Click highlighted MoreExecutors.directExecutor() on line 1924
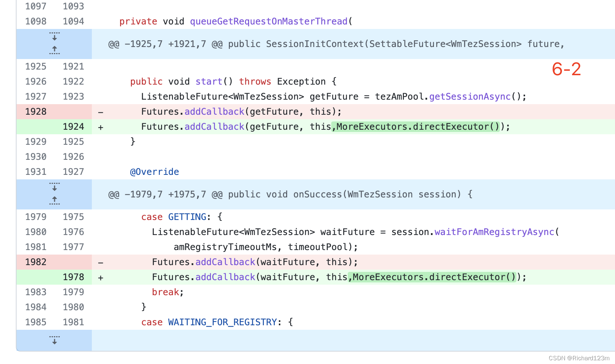This screenshot has height=364, width=615. (x=418, y=127)
